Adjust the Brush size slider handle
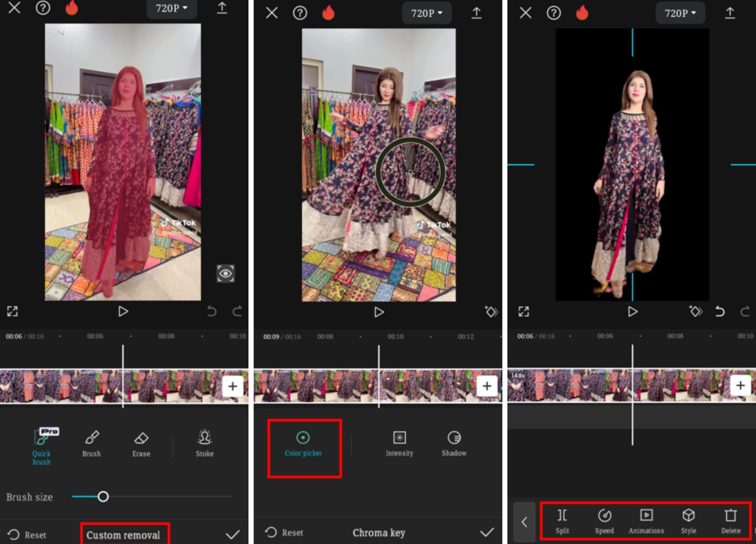The width and height of the screenshot is (756, 544). pos(103,497)
